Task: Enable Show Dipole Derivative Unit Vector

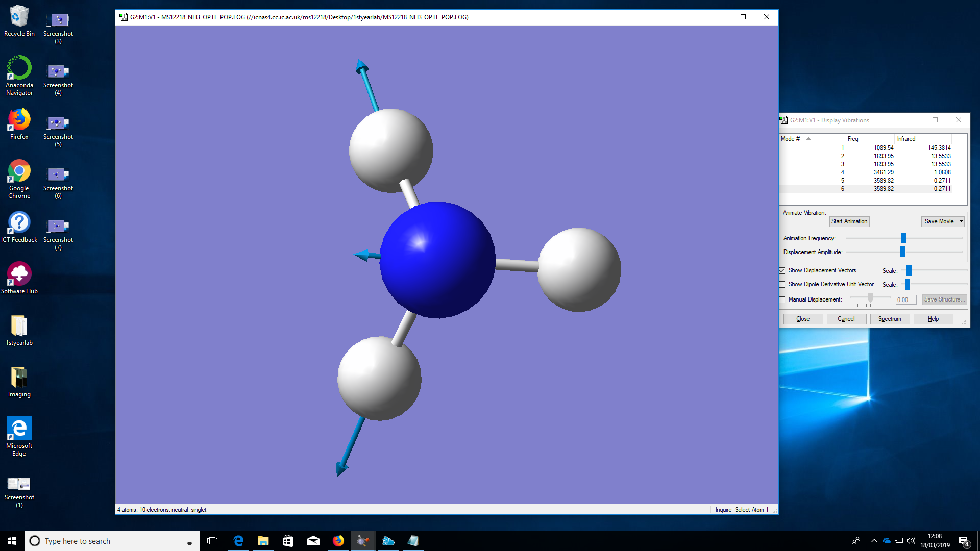Action: pos(782,284)
